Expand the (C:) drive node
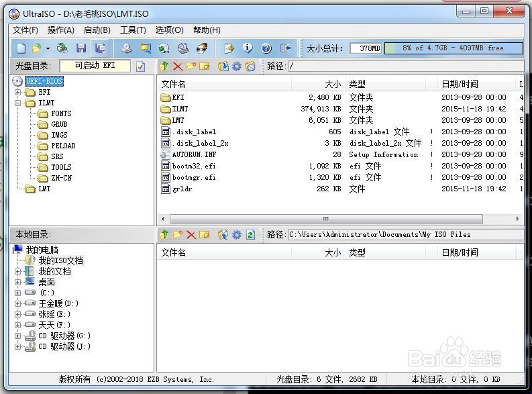This screenshot has height=394, width=532. click(18, 293)
